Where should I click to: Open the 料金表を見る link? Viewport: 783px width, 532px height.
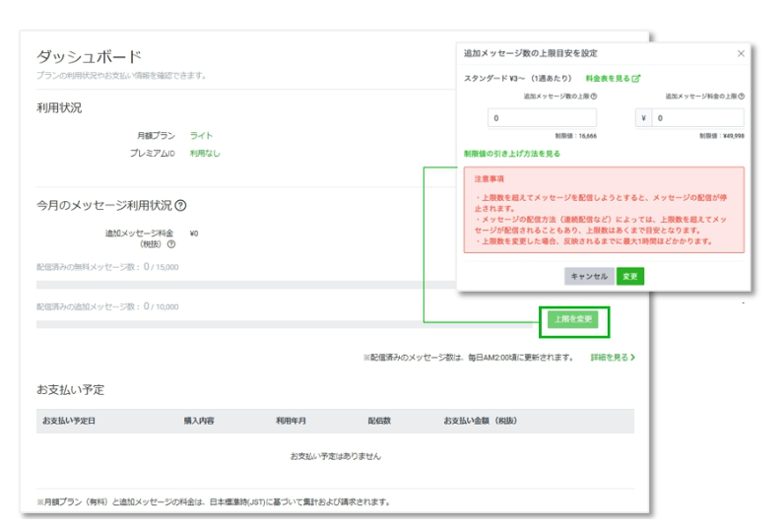(607, 78)
